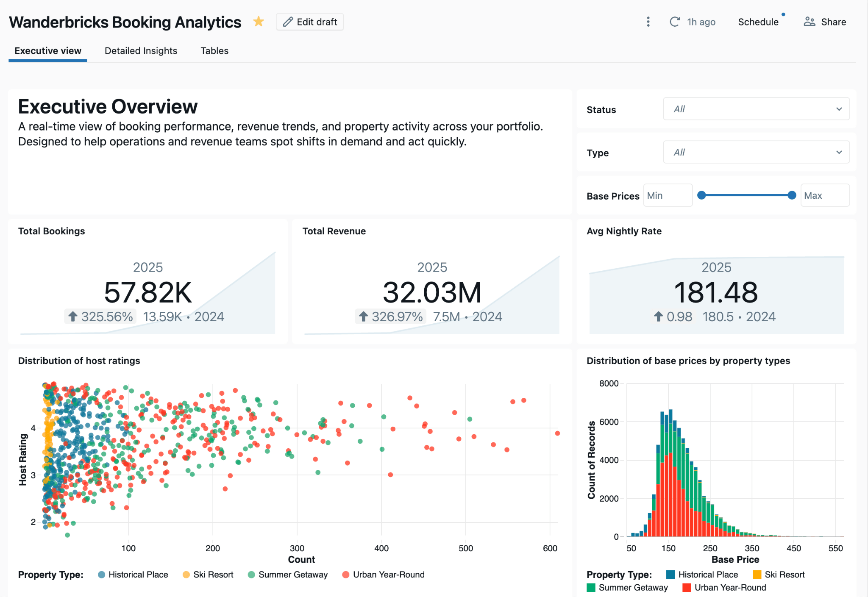The image size is (868, 597).
Task: Toggle Ski Resort in histogram legend
Action: click(779, 575)
